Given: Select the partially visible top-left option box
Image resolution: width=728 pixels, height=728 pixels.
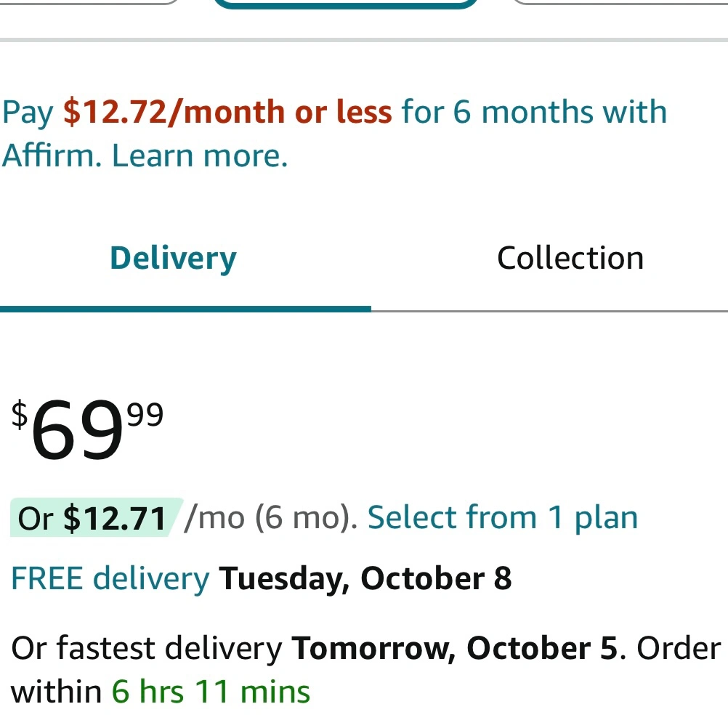Looking at the screenshot, I should pos(87,2).
